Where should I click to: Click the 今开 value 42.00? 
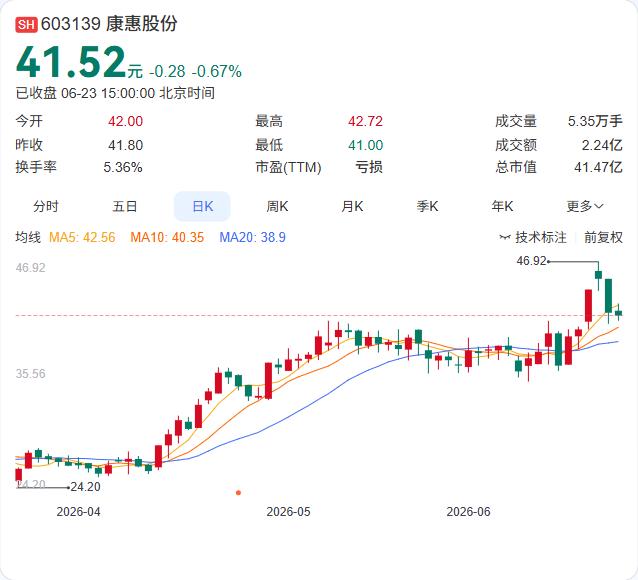tap(125, 121)
